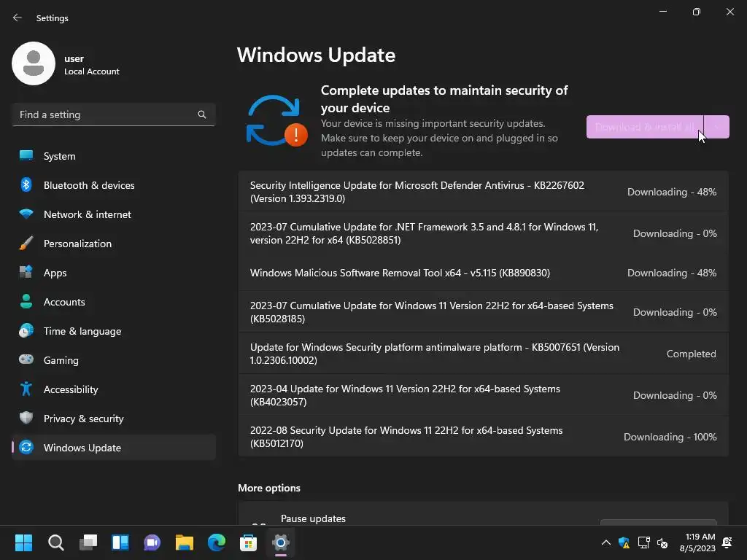The image size is (747, 560).
Task: Click the Time & language clock icon
Action: (26, 330)
